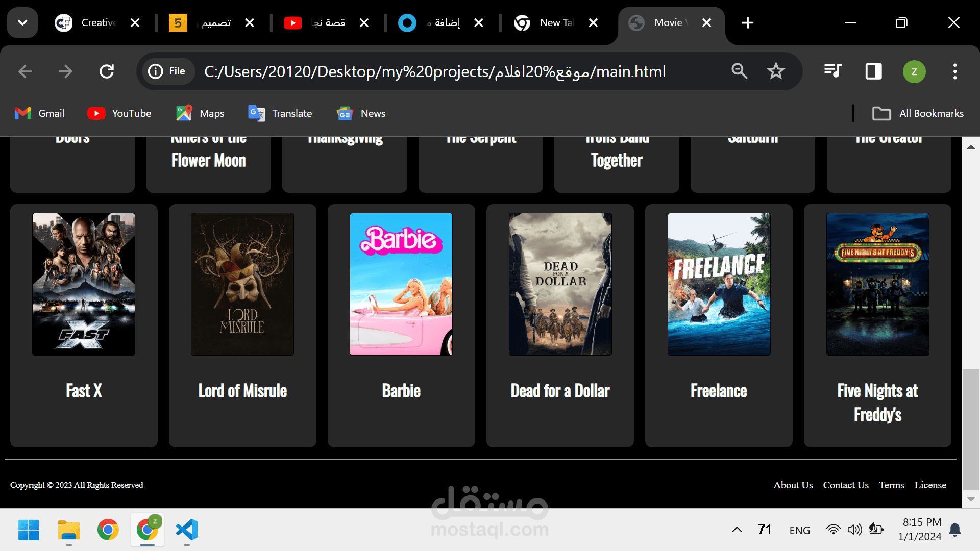
Task: Expand the tab search dropdown arrow
Action: 22,22
